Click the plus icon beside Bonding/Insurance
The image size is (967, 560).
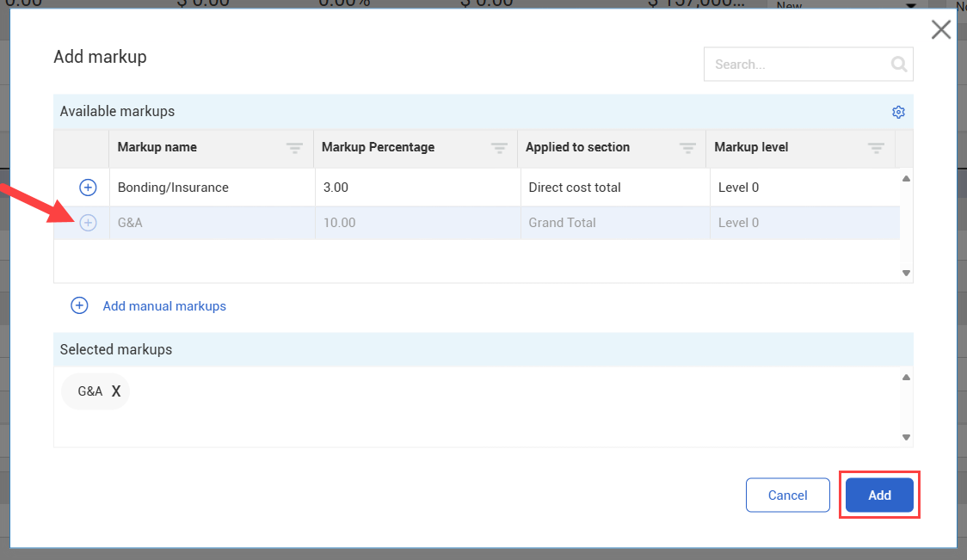click(88, 188)
